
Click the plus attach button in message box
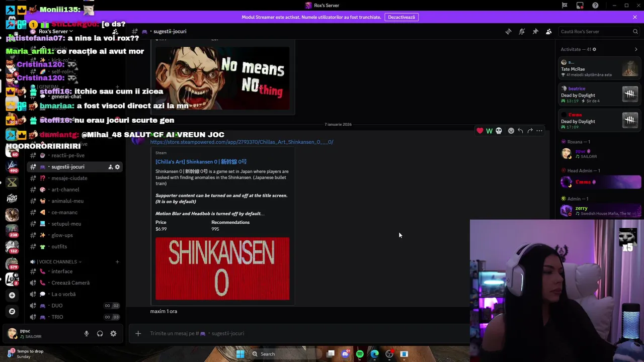tap(138, 333)
